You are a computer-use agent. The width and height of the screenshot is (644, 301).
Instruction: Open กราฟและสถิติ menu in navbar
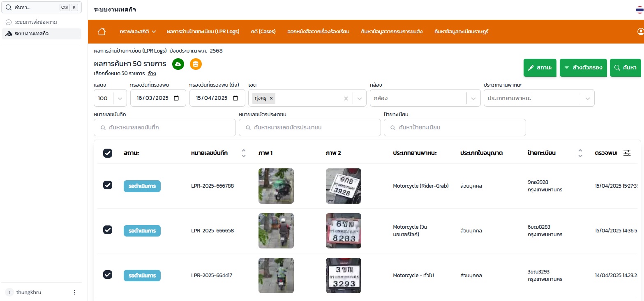pos(138,32)
